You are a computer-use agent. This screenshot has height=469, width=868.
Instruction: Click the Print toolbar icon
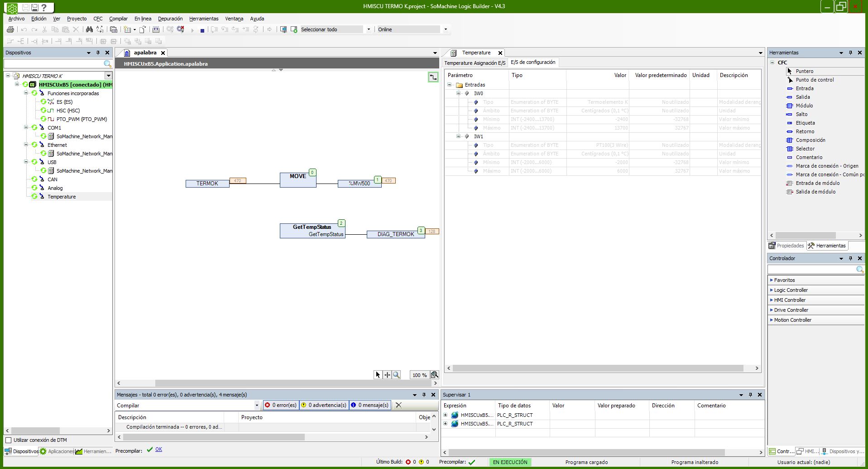click(10, 29)
